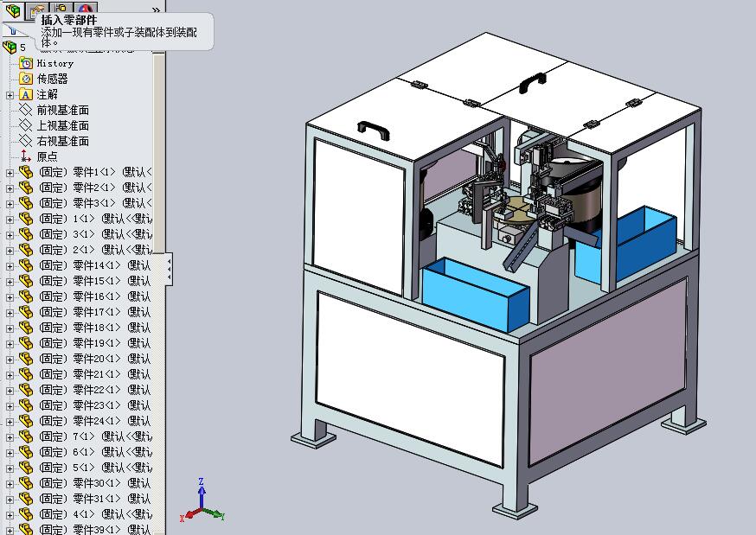Click the part icon beside 零件14<1>
Image resolution: width=756 pixels, height=535 pixels.
click(x=24, y=265)
